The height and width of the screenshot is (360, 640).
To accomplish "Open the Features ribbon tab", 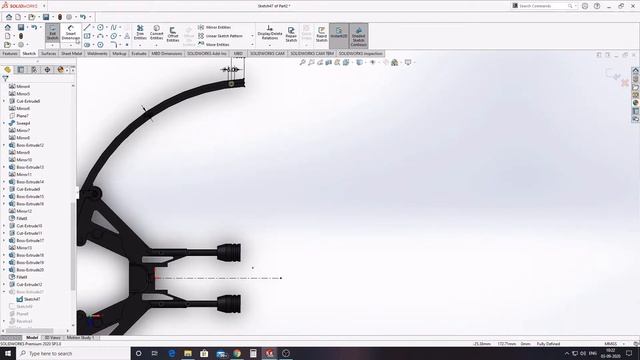I will (10, 53).
